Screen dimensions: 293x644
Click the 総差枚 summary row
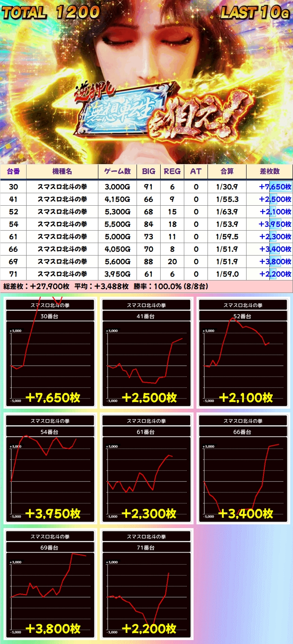[105, 287]
